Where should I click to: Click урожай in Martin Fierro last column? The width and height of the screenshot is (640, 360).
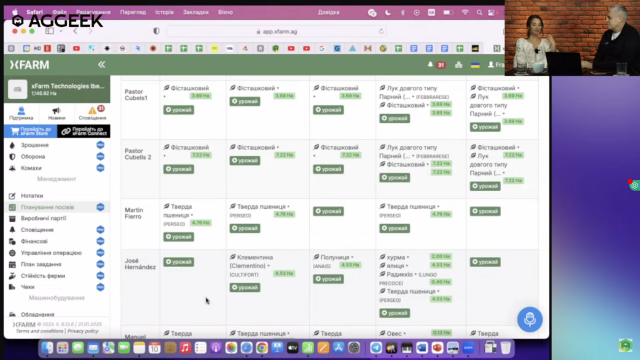click(x=485, y=211)
